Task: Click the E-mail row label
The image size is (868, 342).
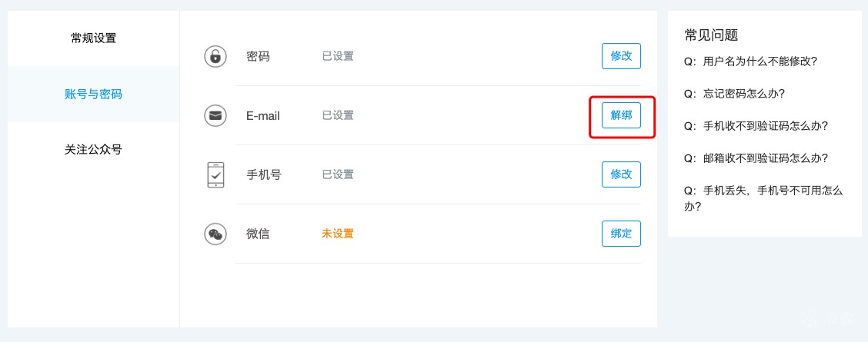Action: [263, 116]
